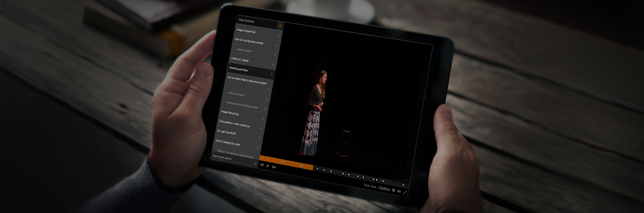Select the 'Genetic Lottery' sub-item
Viewport: 644px width, 213px height.
pos(244,50)
